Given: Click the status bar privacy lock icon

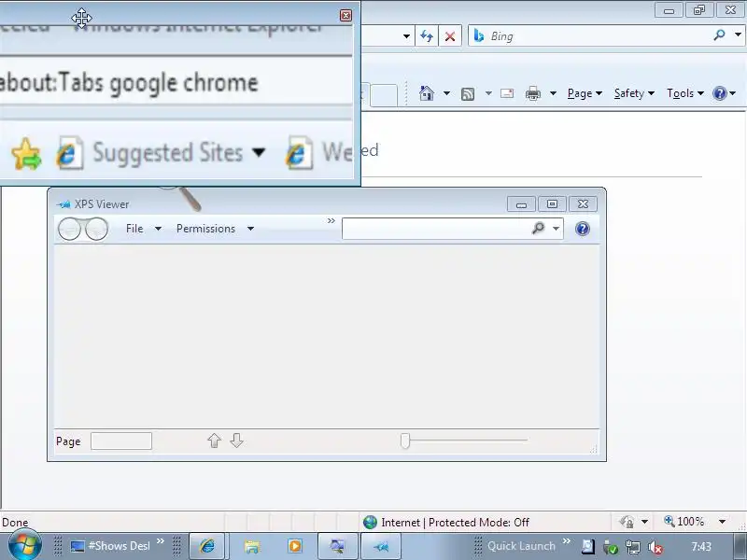Looking at the screenshot, I should (x=627, y=522).
